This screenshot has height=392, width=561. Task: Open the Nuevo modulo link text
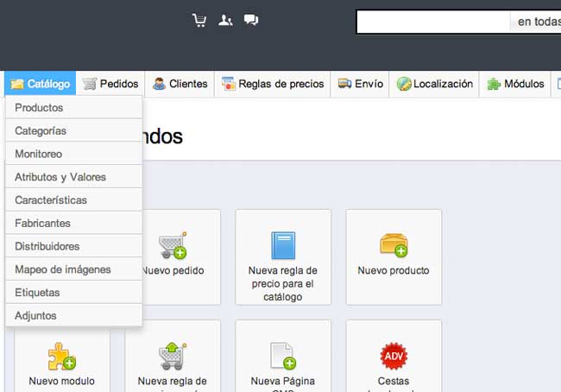61,381
